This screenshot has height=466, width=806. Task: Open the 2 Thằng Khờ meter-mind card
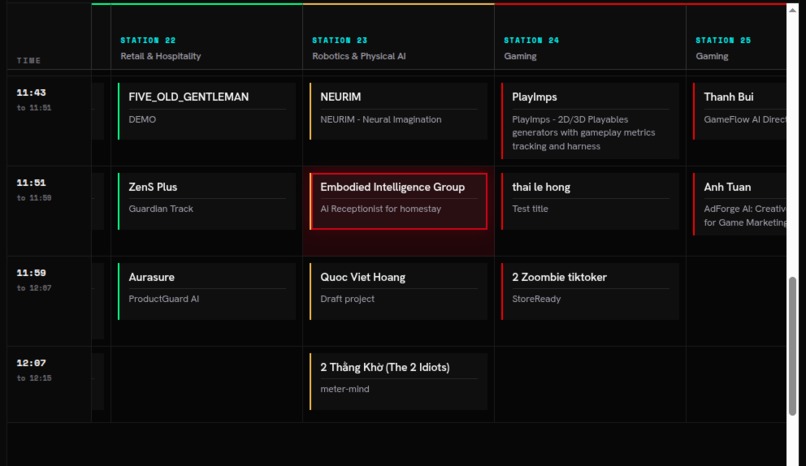click(399, 381)
